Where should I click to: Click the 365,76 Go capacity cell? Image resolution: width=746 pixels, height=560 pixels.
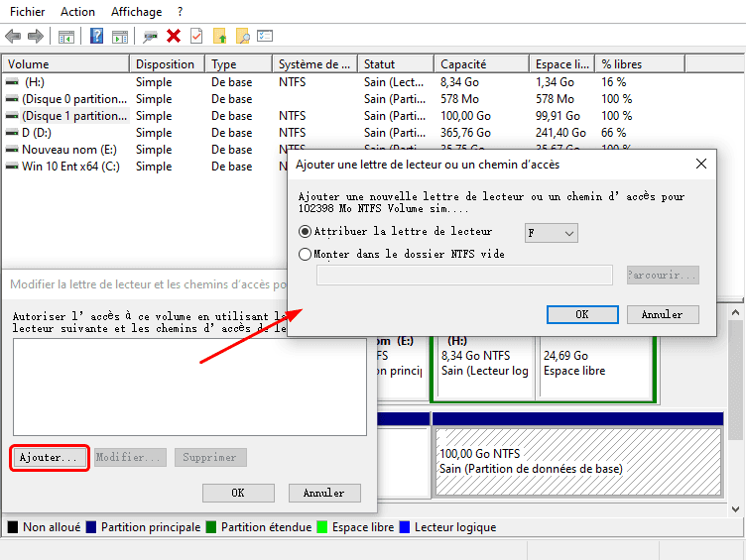(465, 133)
